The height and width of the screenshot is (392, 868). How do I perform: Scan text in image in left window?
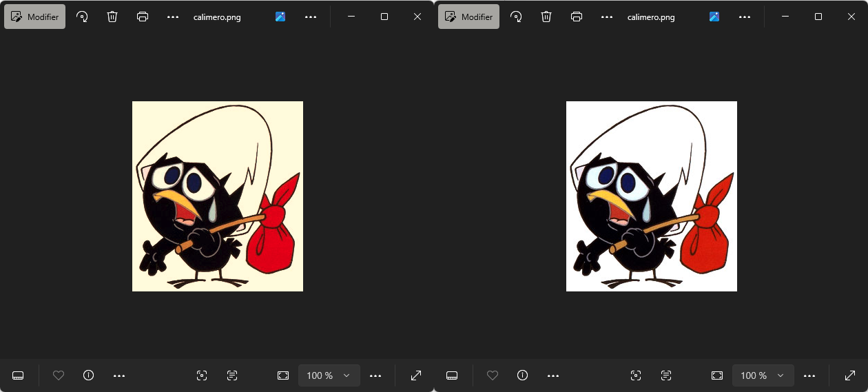click(x=232, y=375)
